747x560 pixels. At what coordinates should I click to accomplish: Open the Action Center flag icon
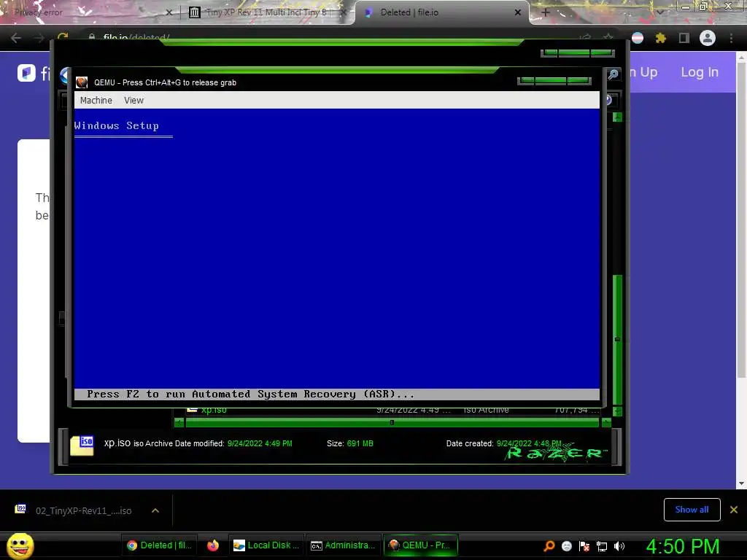click(584, 546)
